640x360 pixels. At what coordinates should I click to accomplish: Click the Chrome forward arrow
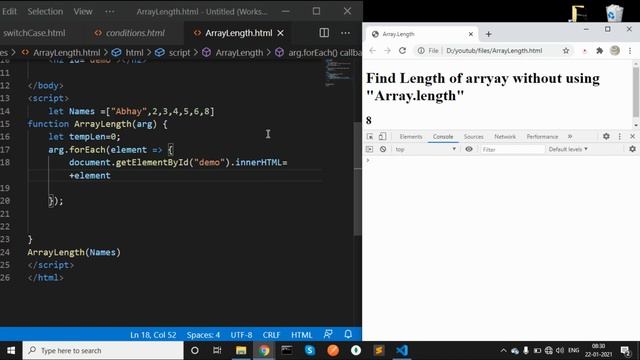(387, 51)
